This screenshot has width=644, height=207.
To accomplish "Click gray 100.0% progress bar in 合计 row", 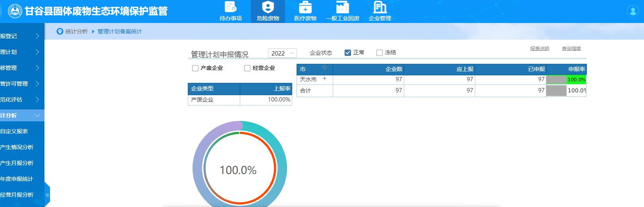I will pos(556,90).
